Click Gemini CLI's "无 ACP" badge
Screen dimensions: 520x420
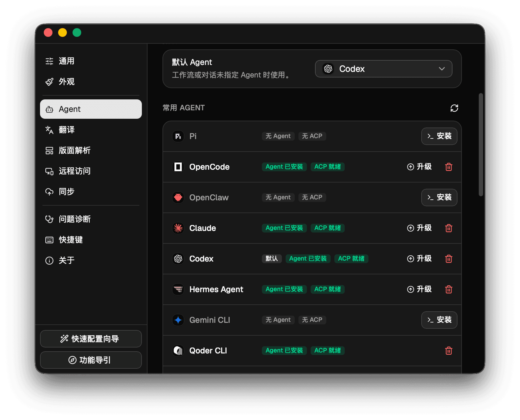(x=312, y=320)
